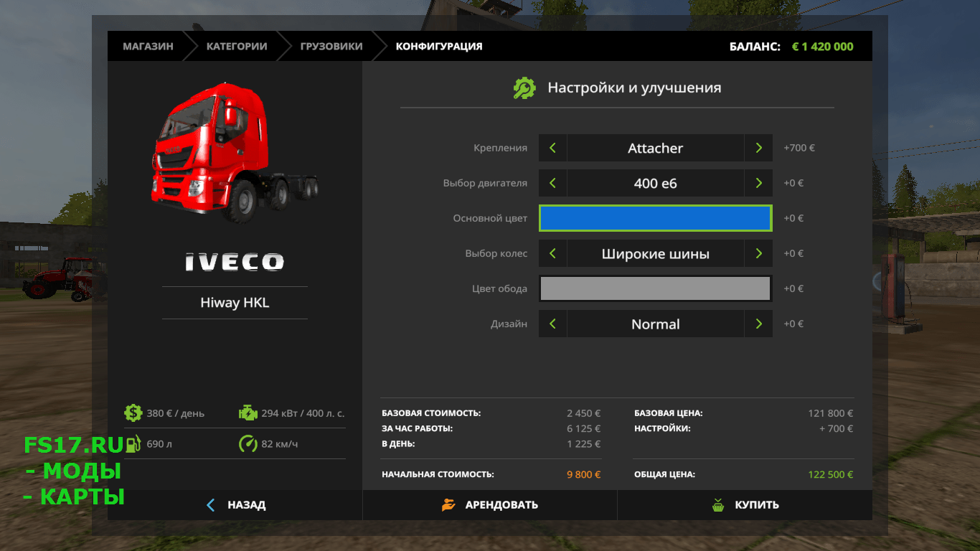Click the БАЛАНС: label
980x551 pixels.
[x=755, y=46]
